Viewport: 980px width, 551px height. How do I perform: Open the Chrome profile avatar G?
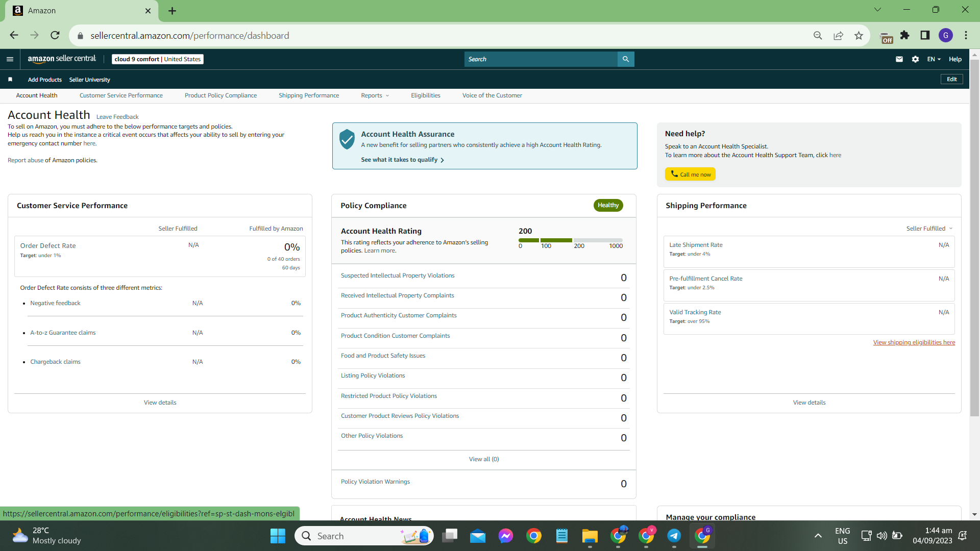point(946,35)
